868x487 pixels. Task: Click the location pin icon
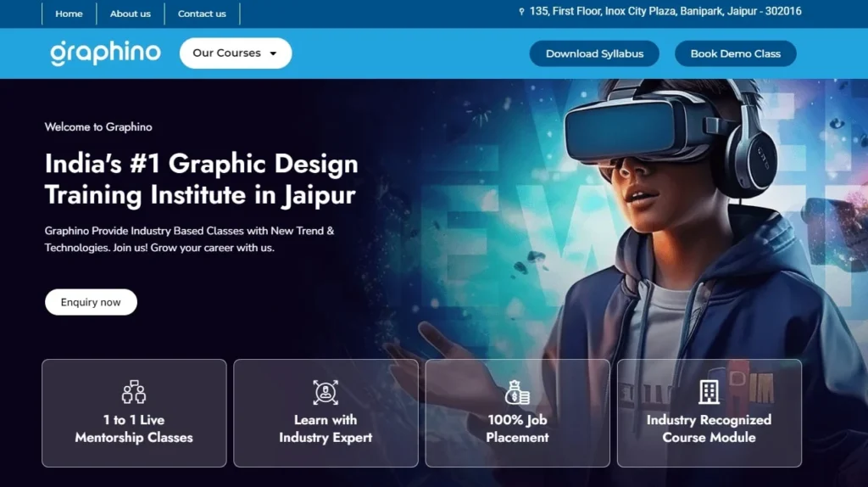point(521,12)
